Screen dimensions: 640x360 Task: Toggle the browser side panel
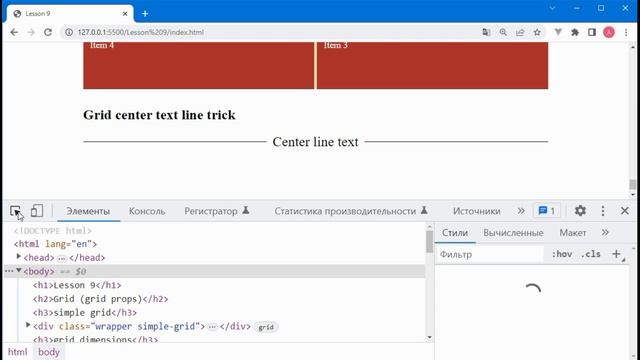pyautogui.click(x=592, y=32)
